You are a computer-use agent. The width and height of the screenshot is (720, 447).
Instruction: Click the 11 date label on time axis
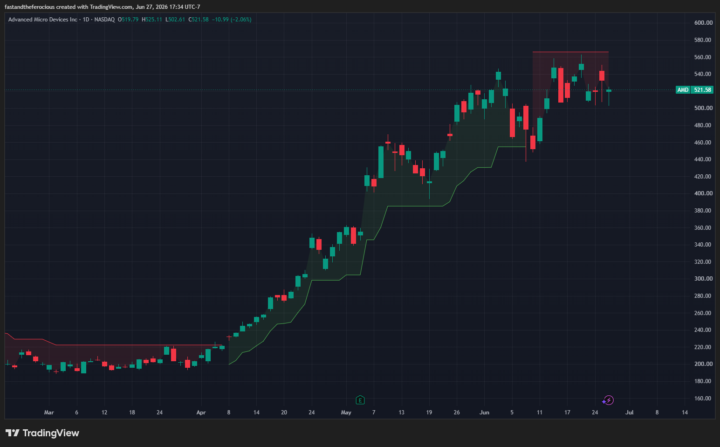coord(540,413)
